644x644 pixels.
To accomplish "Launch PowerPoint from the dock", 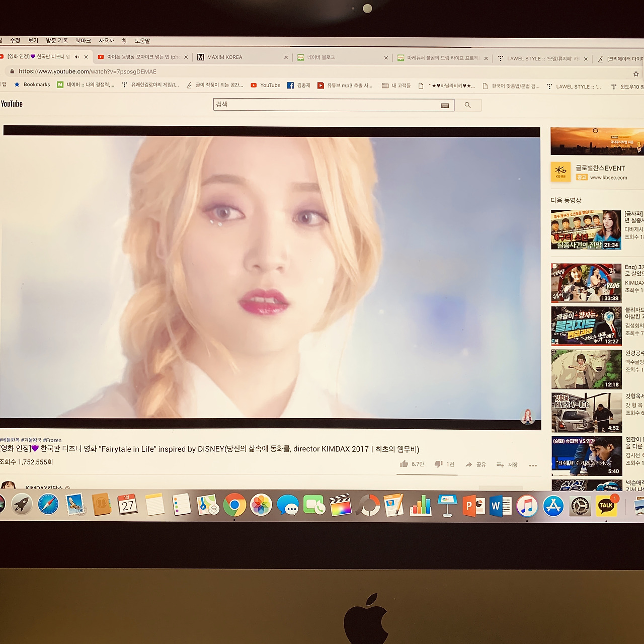I will click(x=474, y=506).
